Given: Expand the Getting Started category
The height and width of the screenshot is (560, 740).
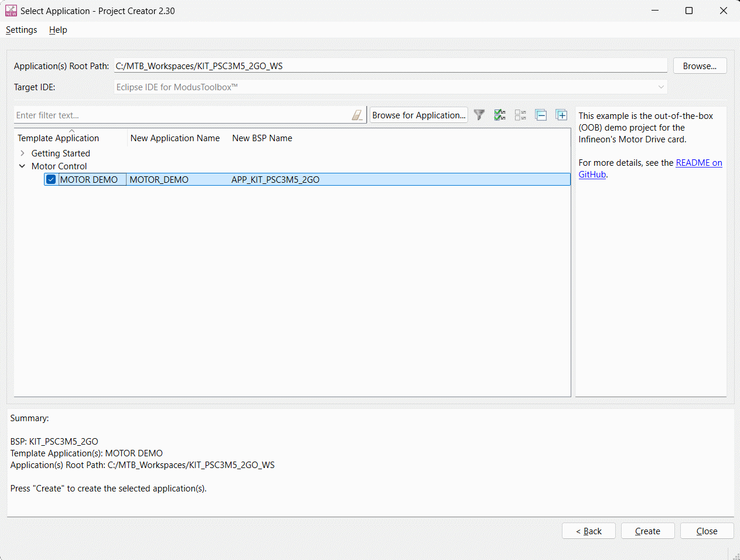Looking at the screenshot, I should [22, 153].
